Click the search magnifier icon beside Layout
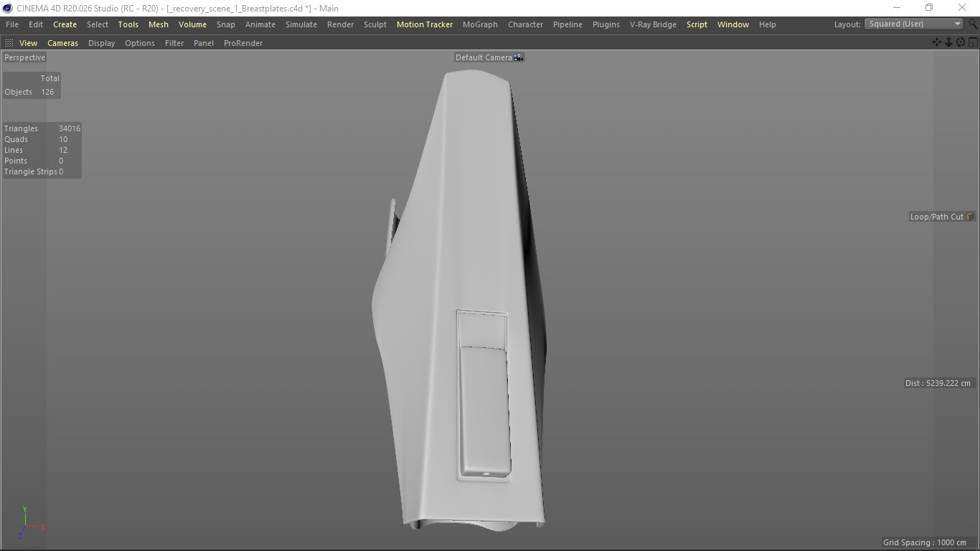 [x=973, y=24]
